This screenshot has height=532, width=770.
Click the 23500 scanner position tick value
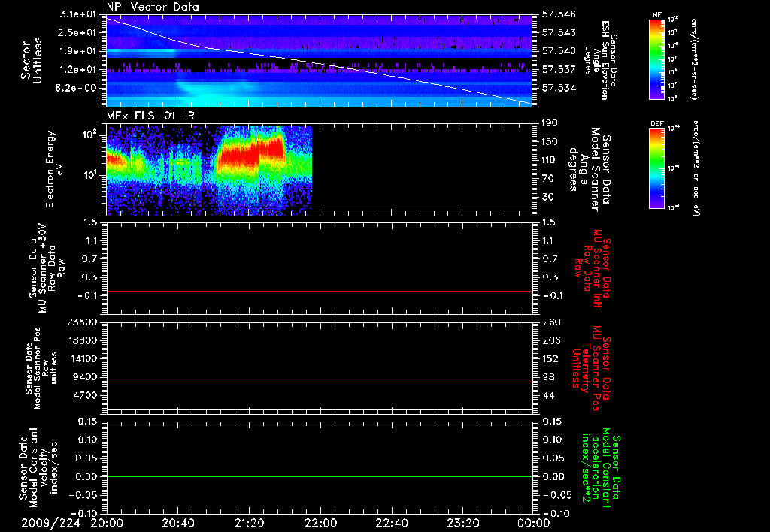coord(82,322)
